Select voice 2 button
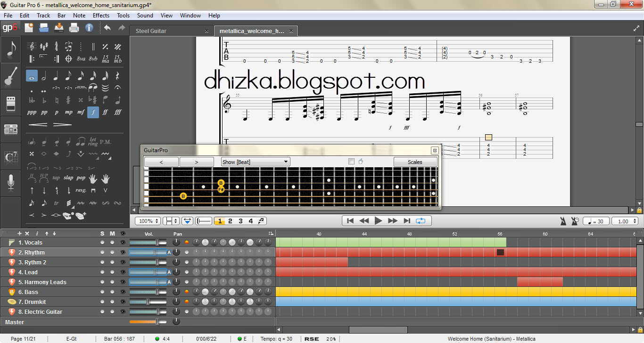Screen dimensions: 644x343 point(230,221)
